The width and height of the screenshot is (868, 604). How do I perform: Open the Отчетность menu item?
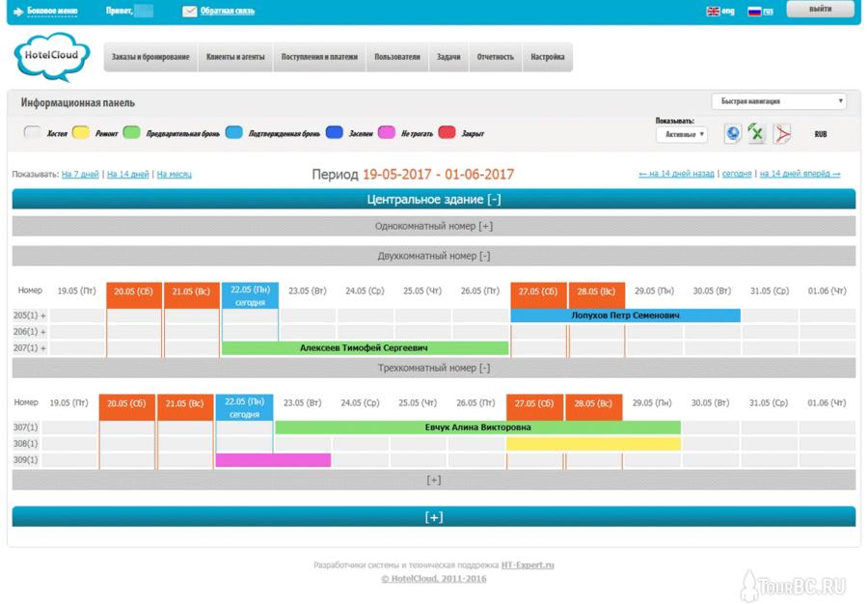[496, 57]
